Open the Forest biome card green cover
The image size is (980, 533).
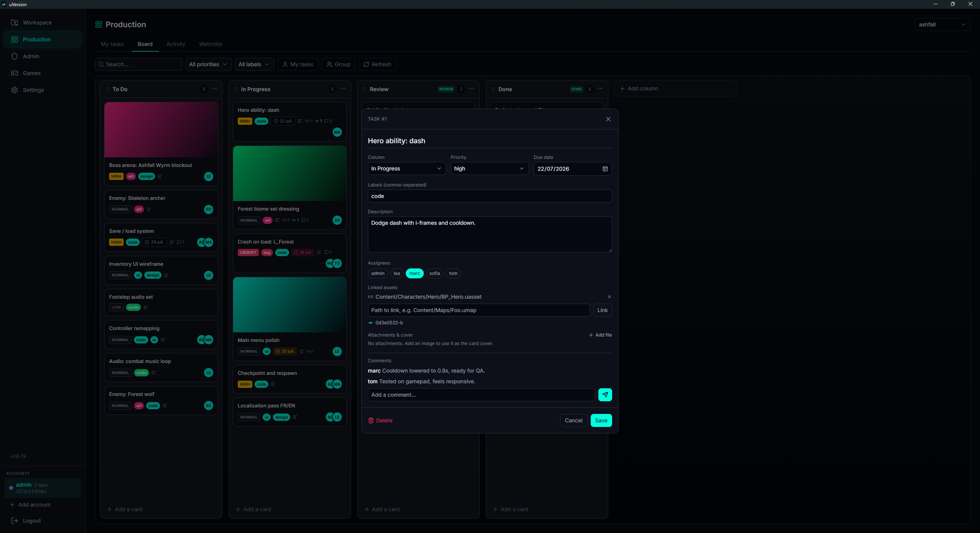(x=290, y=173)
